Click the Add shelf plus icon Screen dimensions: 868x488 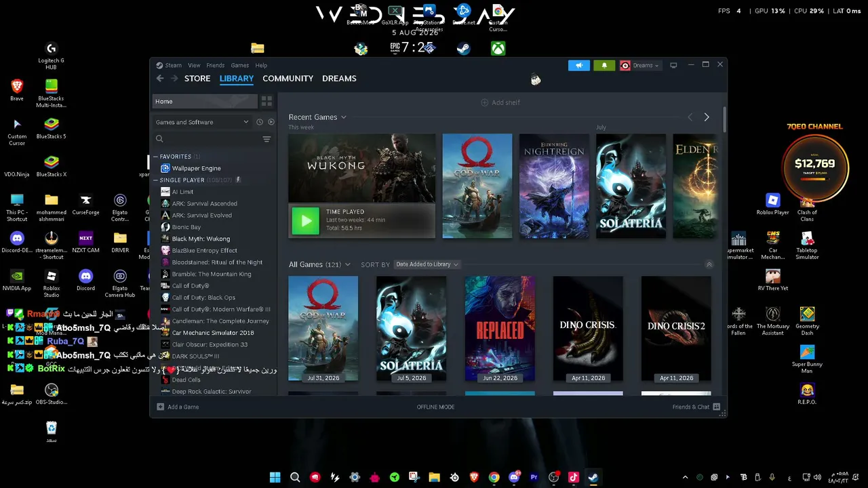pos(484,102)
